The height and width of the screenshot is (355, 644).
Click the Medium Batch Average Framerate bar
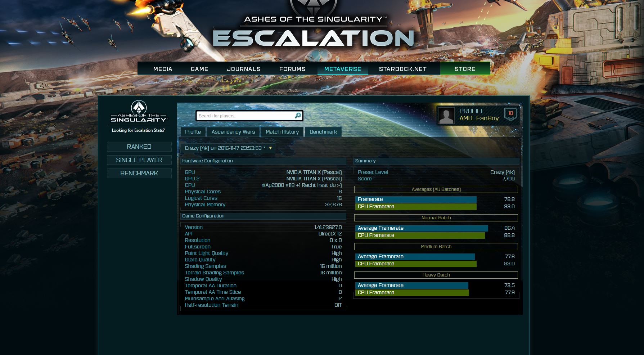[x=415, y=256]
